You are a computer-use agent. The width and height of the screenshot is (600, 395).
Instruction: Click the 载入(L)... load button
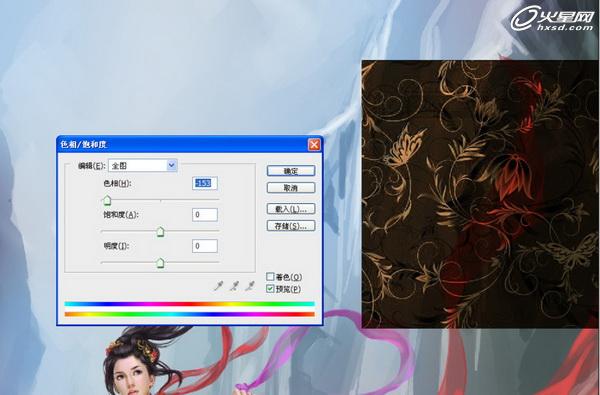(x=291, y=209)
